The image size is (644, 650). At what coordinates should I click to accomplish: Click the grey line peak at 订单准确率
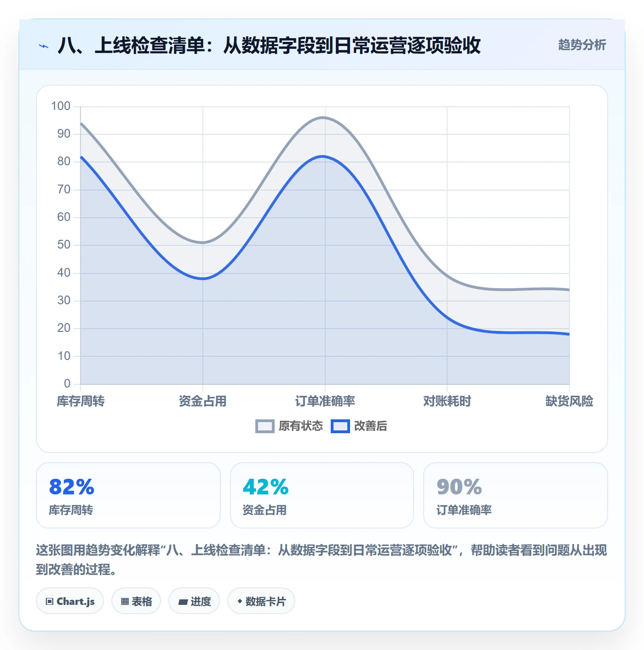[325, 118]
